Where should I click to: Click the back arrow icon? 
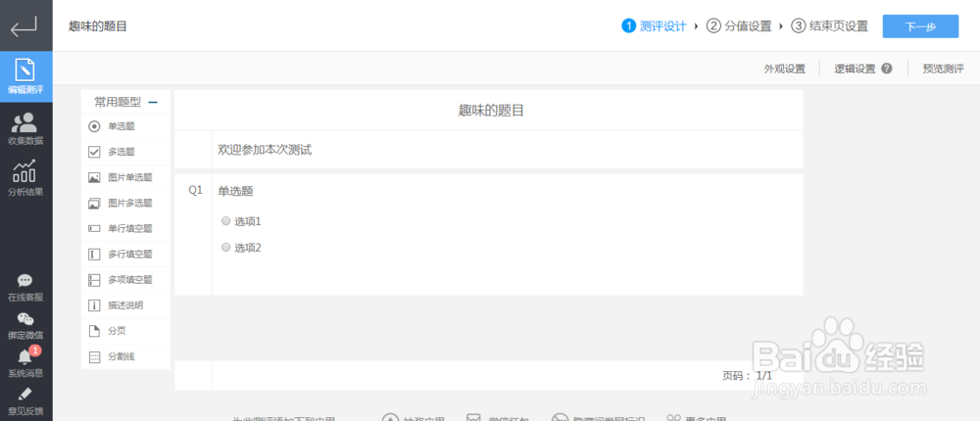point(24,26)
